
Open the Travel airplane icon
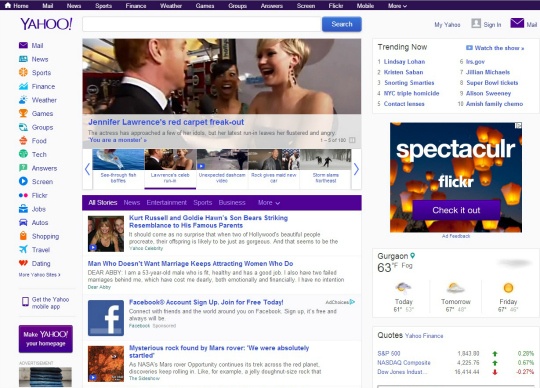pyautogui.click(x=23, y=249)
